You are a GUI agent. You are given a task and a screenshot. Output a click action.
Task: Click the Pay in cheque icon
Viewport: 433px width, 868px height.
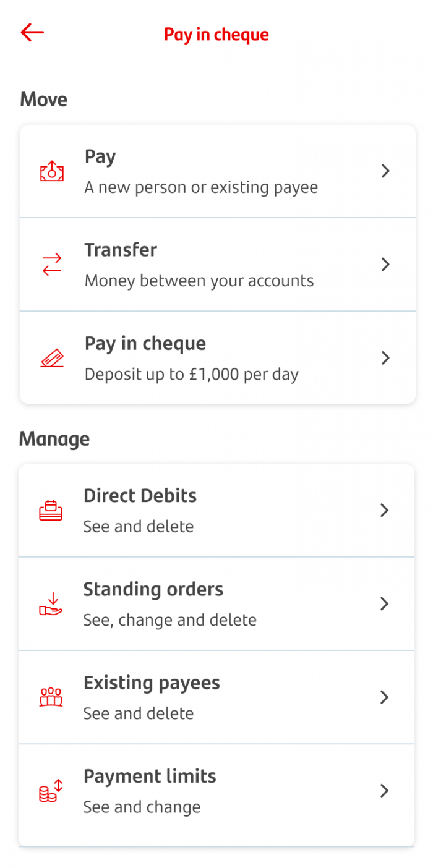[51, 357]
